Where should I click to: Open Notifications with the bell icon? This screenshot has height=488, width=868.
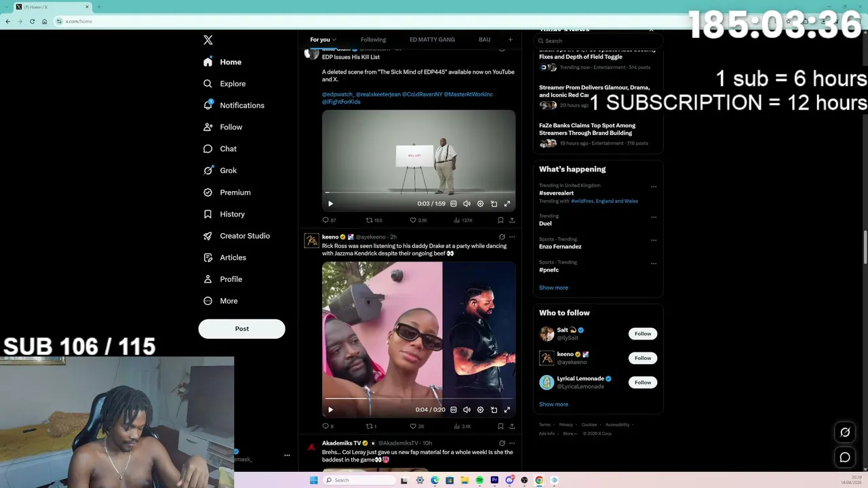234,105
